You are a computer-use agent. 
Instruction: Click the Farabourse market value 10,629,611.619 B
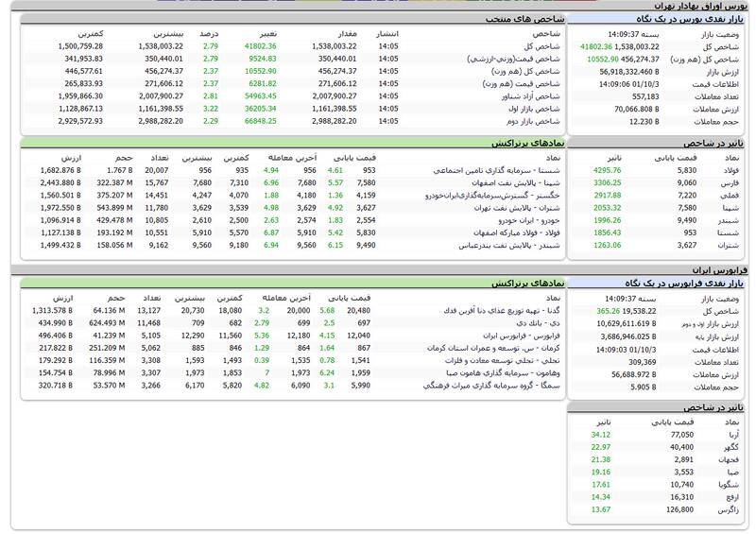point(627,324)
